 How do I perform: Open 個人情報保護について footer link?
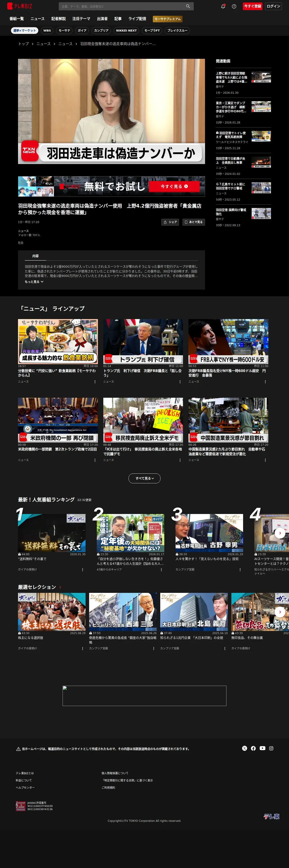click(x=115, y=773)
